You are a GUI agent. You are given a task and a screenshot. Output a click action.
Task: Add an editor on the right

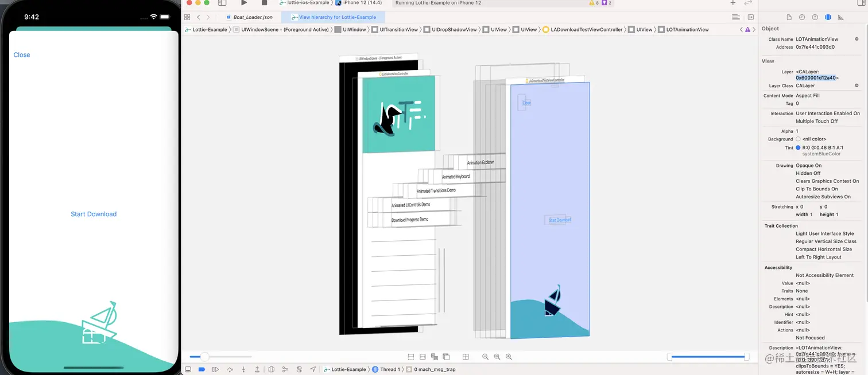coord(750,17)
